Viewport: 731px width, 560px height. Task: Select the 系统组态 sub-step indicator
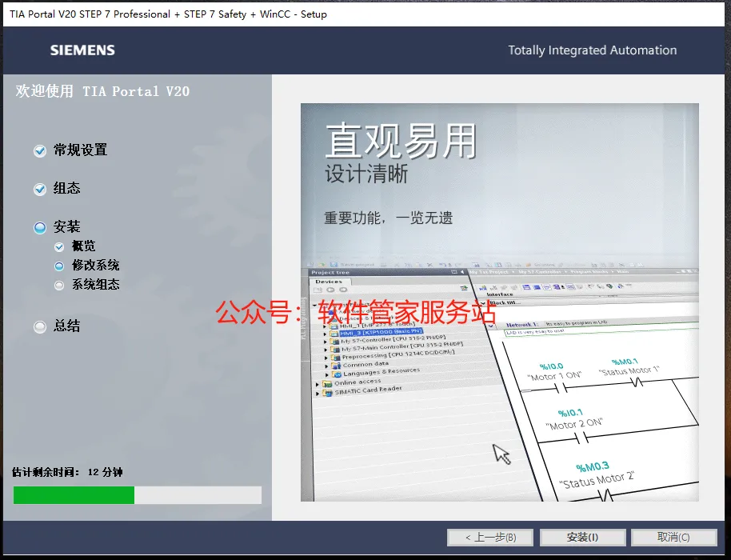click(x=59, y=285)
